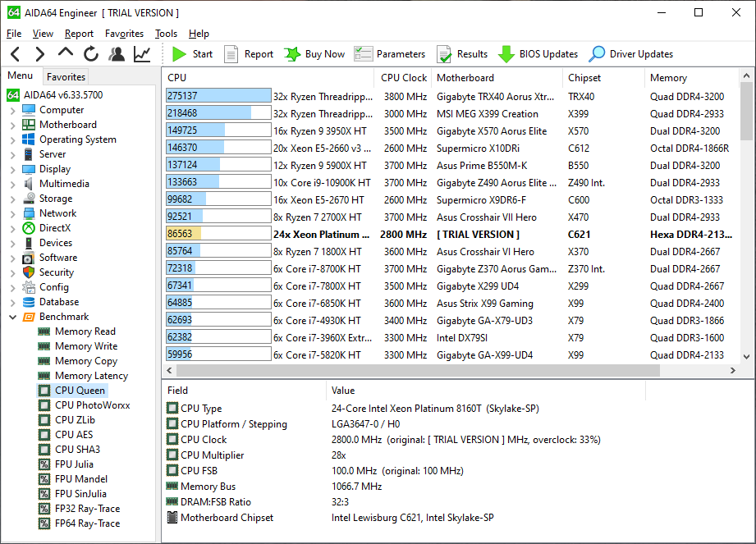The image size is (756, 544).
Task: Select the Storage drive icon
Action: [x=29, y=199]
